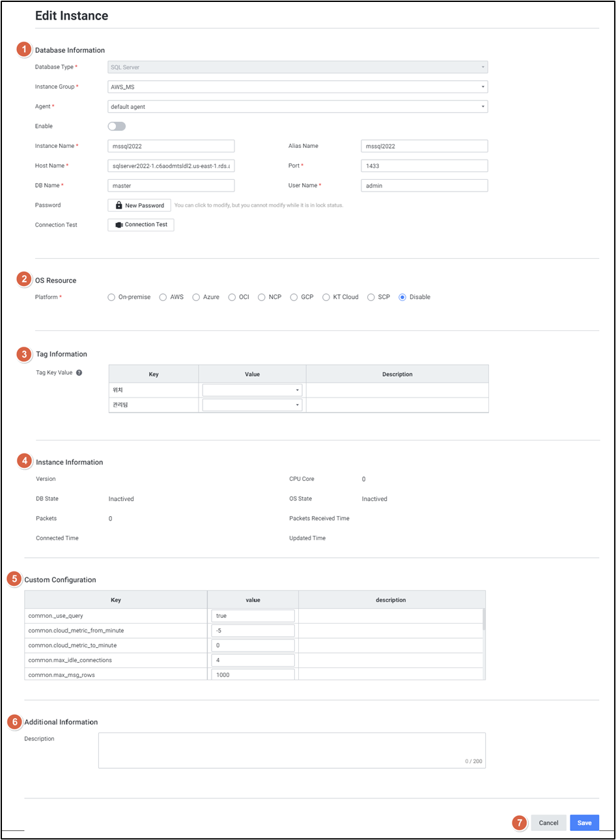Toggle the Enable switch
The width and height of the screenshot is (616, 840).
tap(117, 126)
